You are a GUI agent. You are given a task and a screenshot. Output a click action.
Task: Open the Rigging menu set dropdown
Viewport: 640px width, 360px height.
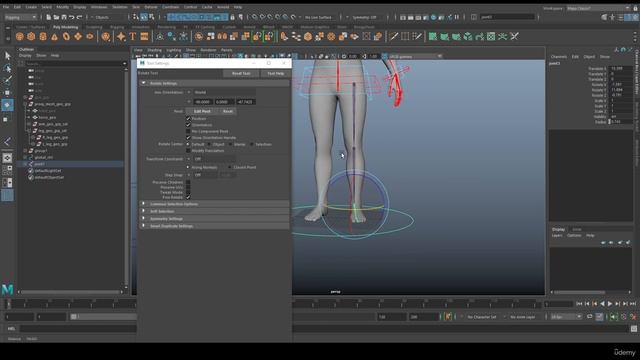(20, 17)
